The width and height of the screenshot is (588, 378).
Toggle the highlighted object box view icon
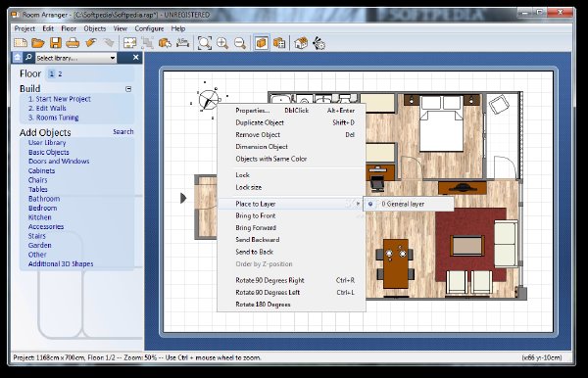pyautogui.click(x=262, y=43)
